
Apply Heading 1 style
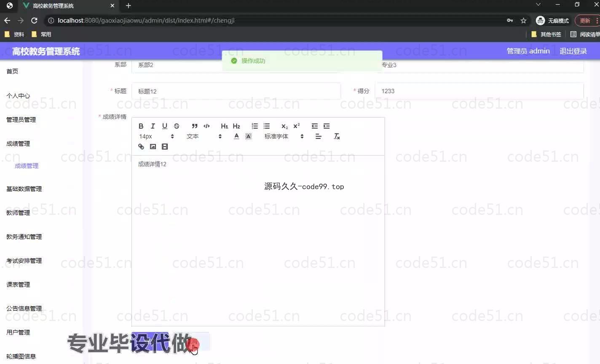coord(225,126)
